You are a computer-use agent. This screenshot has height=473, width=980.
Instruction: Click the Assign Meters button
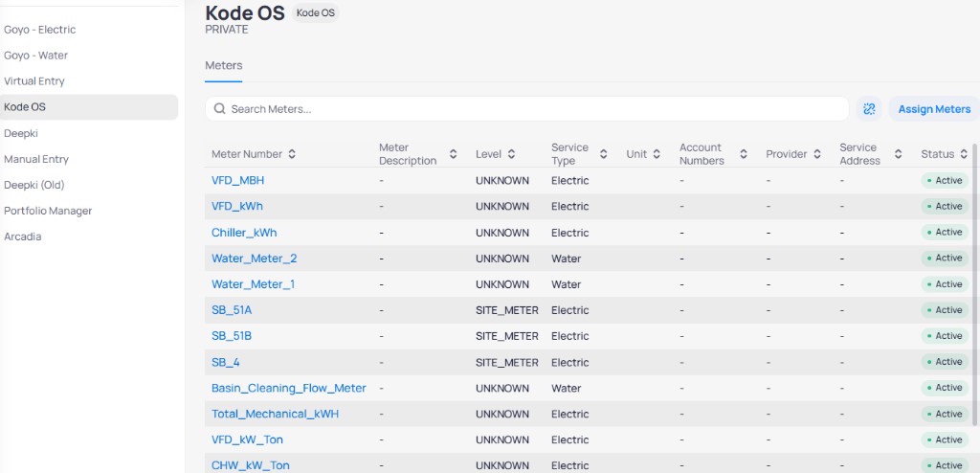pos(934,109)
